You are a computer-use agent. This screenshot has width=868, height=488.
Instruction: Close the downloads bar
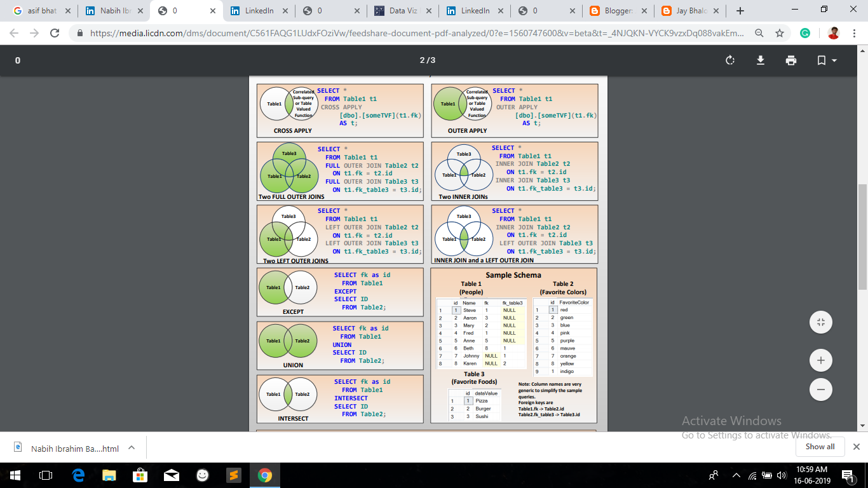pyautogui.click(x=856, y=447)
